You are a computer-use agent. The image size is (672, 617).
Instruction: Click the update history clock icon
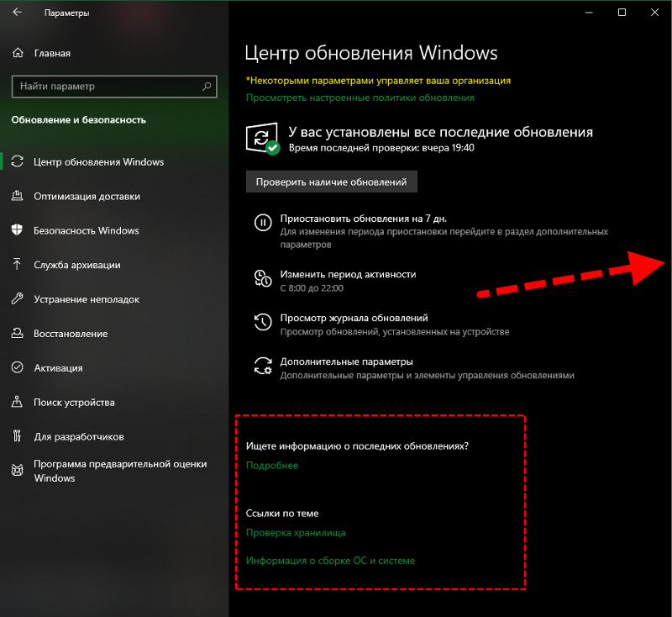(263, 322)
